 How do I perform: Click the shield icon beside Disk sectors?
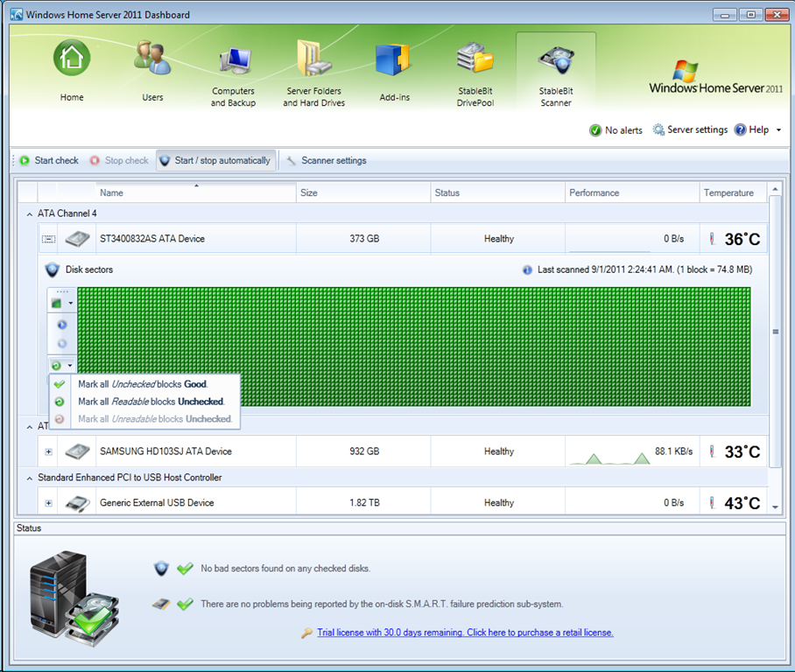click(x=53, y=269)
